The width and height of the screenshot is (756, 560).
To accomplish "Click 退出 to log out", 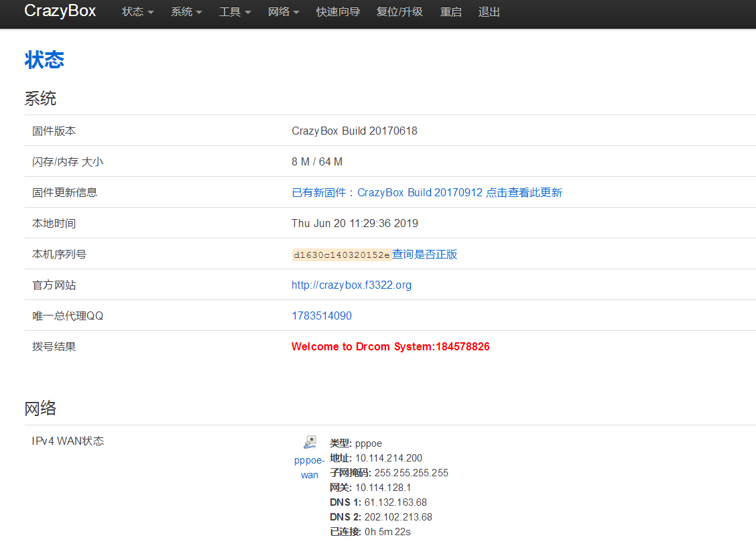I will point(489,12).
